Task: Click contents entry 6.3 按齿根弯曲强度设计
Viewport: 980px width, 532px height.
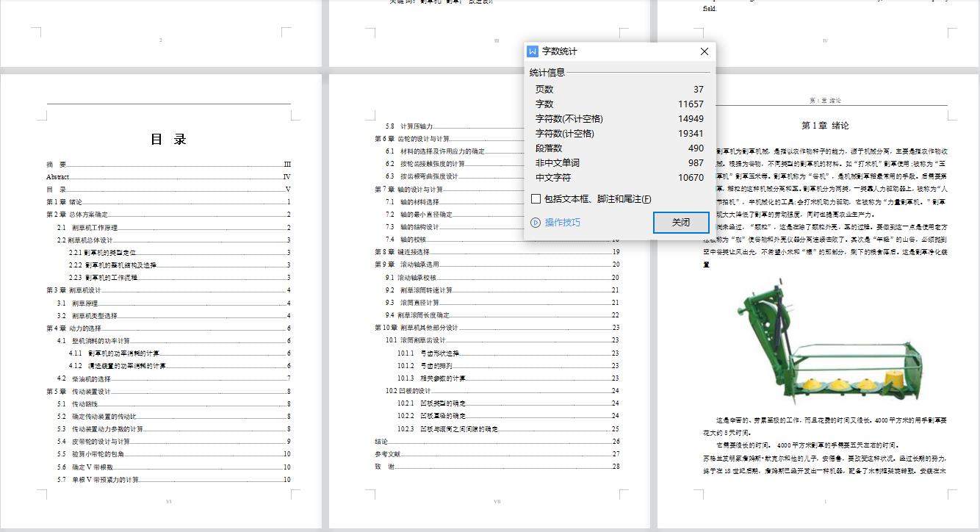Action: click(x=454, y=176)
